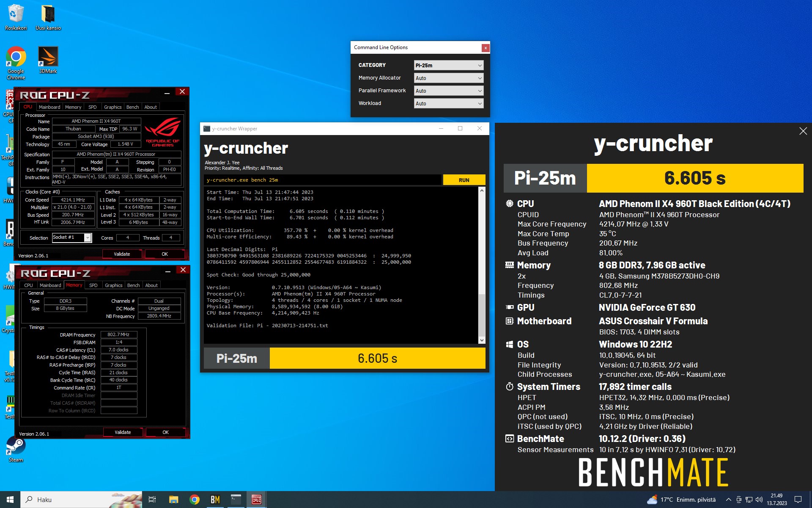Screen dimensions: 812x508
Task: Open the volume control in tray
Action: pos(759,500)
